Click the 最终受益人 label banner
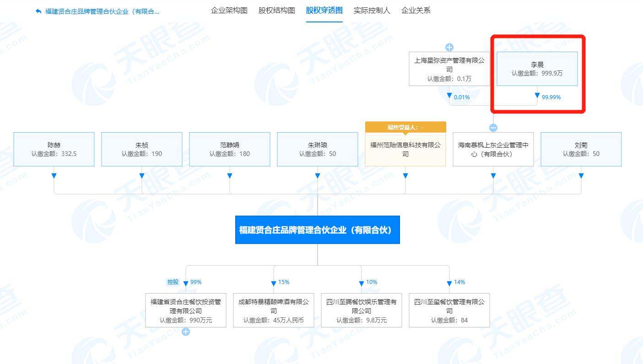This screenshot has width=643, height=364. pyautogui.click(x=405, y=127)
